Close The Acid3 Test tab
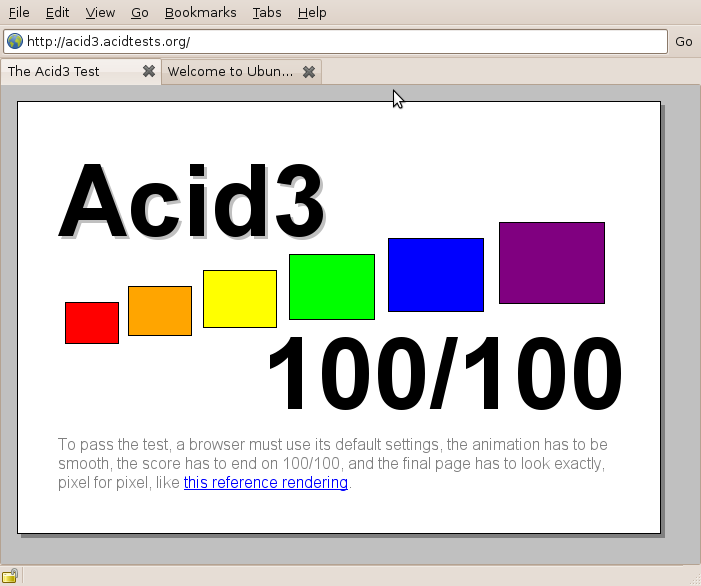Viewport: 701px width, 586px height. (148, 71)
